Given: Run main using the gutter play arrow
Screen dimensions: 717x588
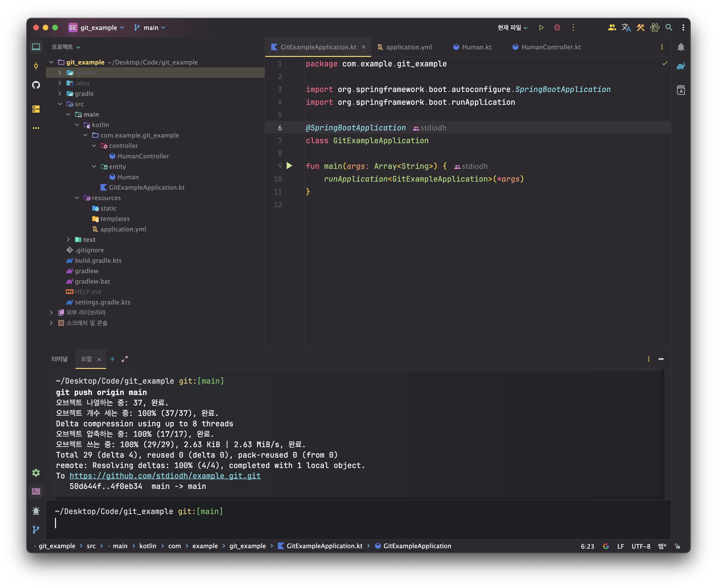Looking at the screenshot, I should click(x=289, y=166).
